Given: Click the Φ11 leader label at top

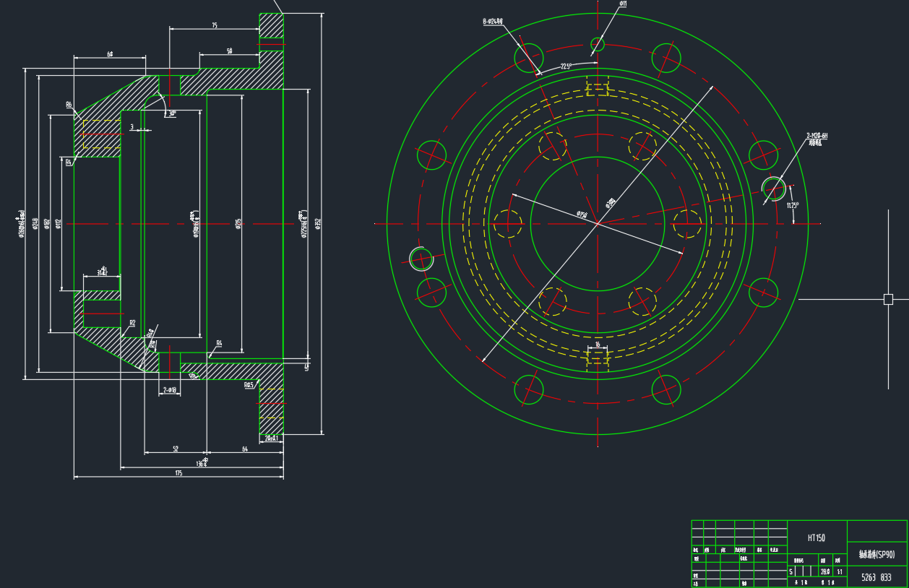Looking at the screenshot, I should pos(623,4).
